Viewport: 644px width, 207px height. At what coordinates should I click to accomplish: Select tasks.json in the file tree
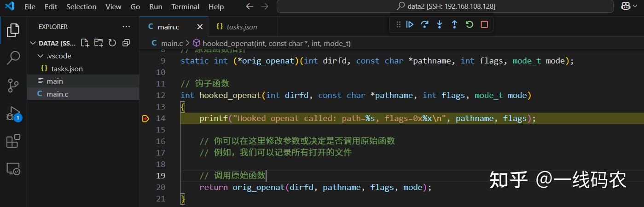(83, 69)
